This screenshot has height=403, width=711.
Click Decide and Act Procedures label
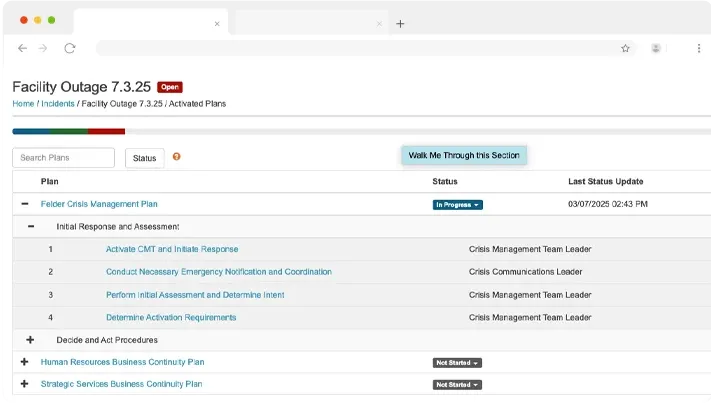point(107,340)
